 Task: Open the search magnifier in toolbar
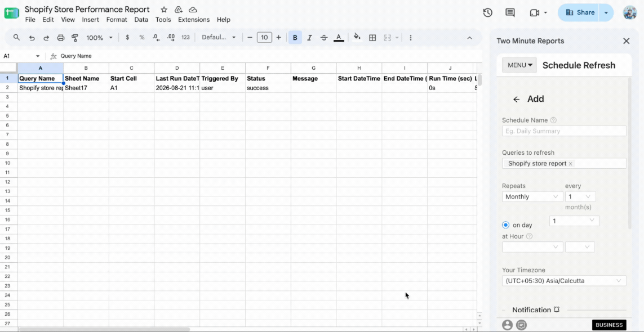coord(17,37)
